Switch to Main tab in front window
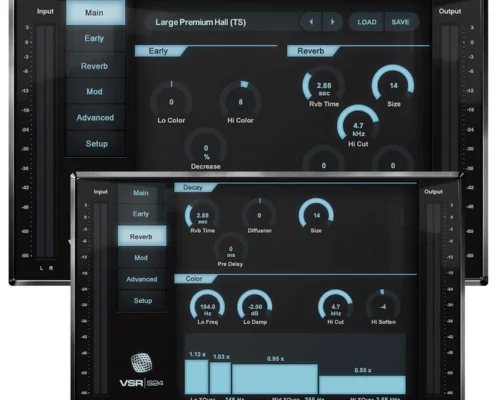The image size is (500, 400). tap(142, 193)
